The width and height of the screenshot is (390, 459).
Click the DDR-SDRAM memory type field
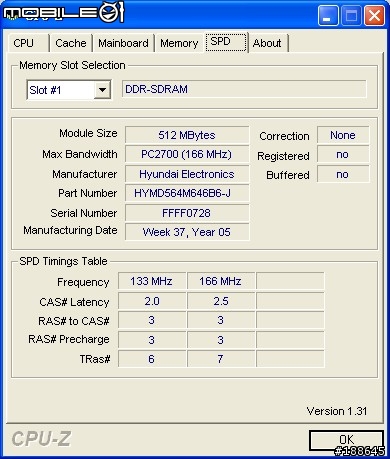tap(244, 89)
